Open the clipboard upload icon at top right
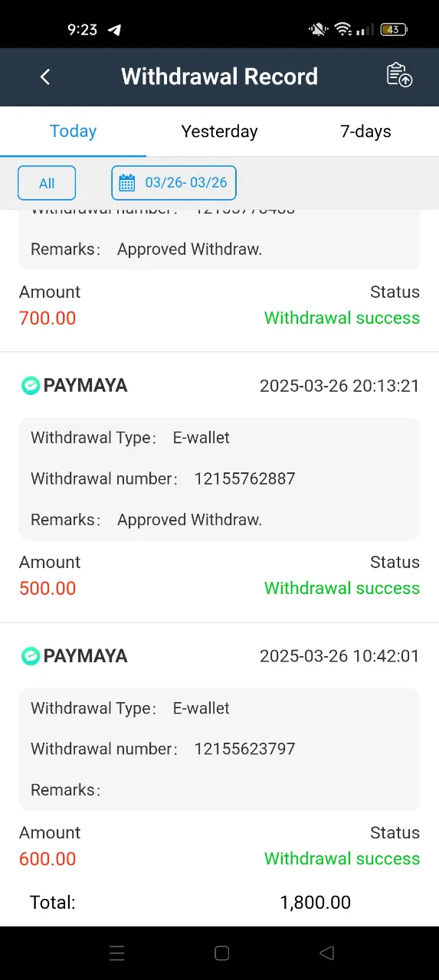439x980 pixels. tap(399, 75)
